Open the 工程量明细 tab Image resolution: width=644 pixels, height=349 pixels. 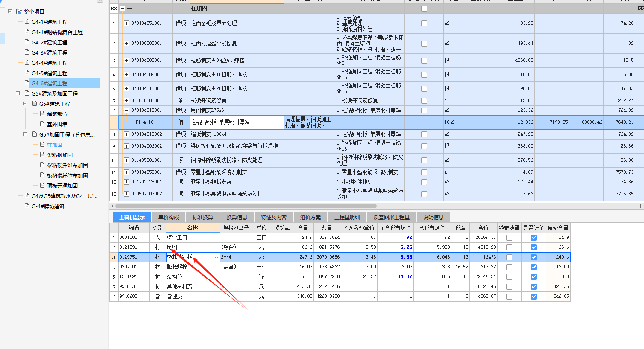[x=347, y=218]
